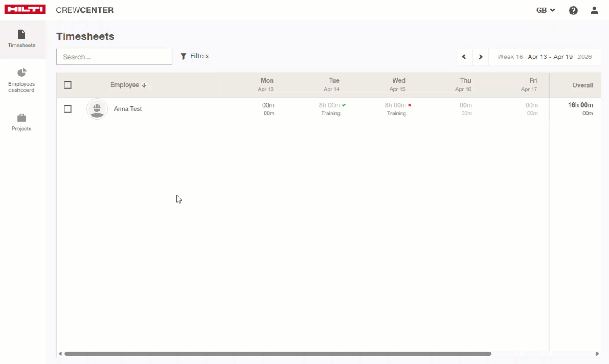Screen dimensions: 609x364
Task: Click the Anna Test employee name
Action: coord(128,109)
